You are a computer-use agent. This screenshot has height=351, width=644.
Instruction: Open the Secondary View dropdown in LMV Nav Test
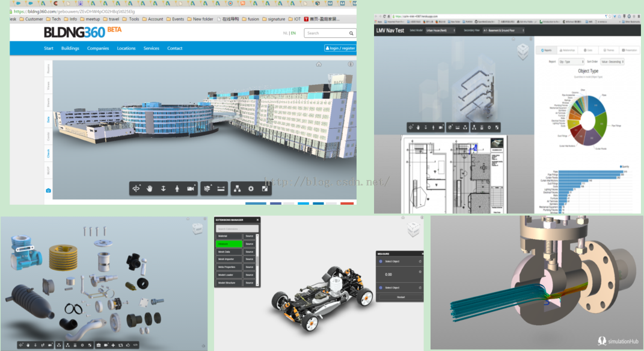coord(503,31)
